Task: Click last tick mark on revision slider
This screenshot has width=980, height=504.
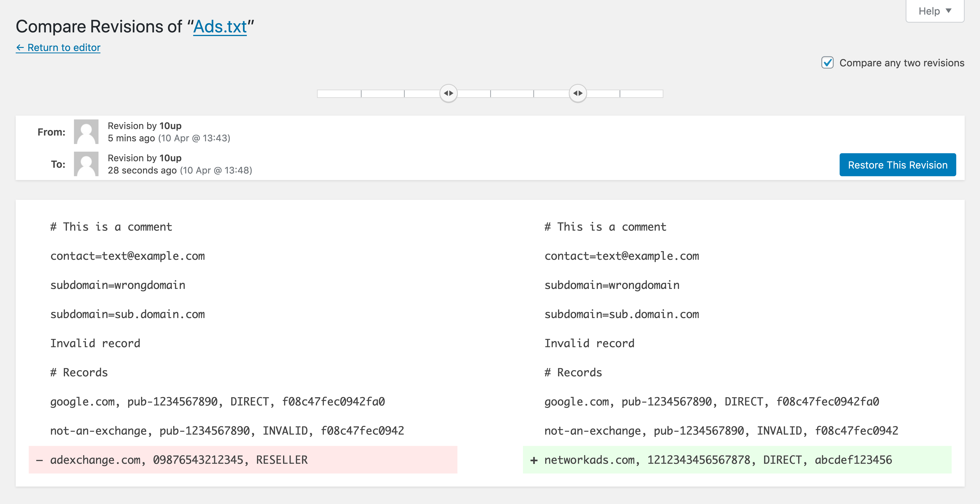Action: 620,94
